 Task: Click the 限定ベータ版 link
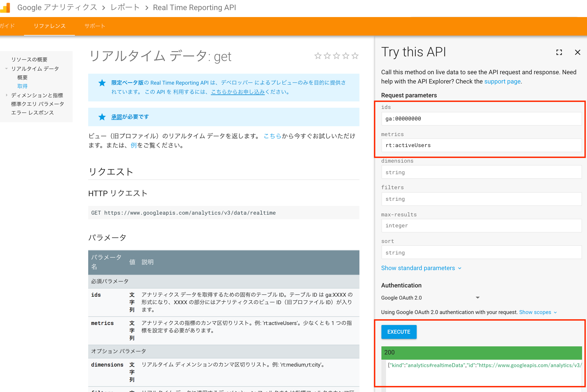pos(128,83)
